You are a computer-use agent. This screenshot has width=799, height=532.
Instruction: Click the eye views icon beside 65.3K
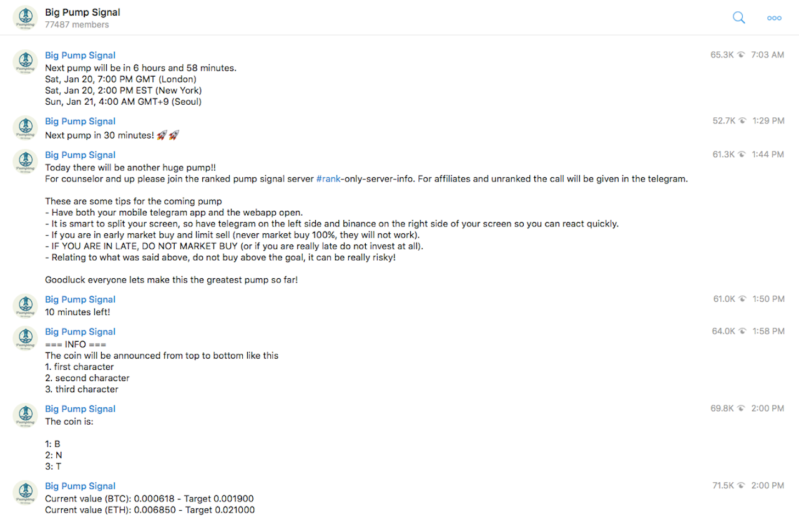click(x=742, y=55)
